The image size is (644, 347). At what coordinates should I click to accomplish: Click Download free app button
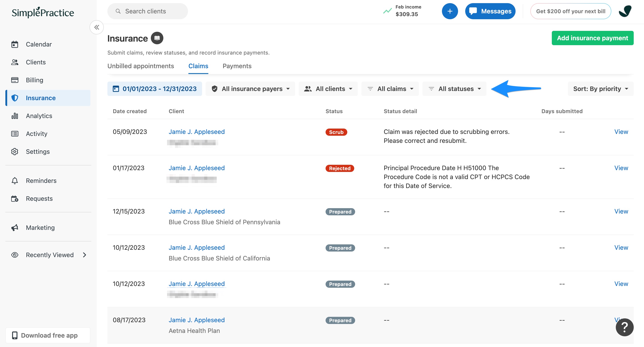(x=48, y=335)
